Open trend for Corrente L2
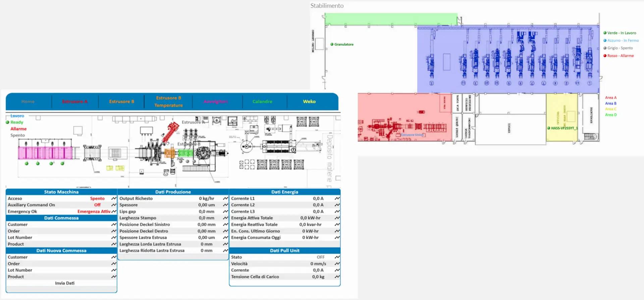This screenshot has width=644, height=300. [x=337, y=205]
